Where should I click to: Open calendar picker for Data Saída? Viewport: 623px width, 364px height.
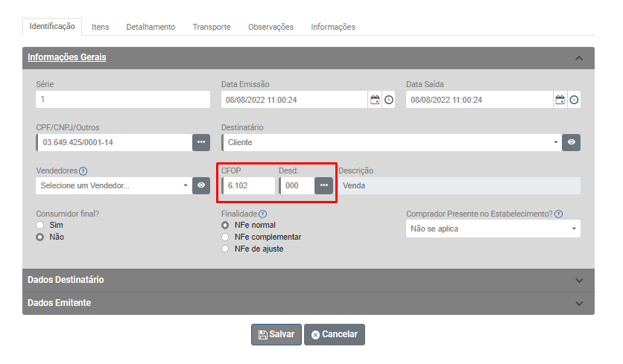point(560,100)
